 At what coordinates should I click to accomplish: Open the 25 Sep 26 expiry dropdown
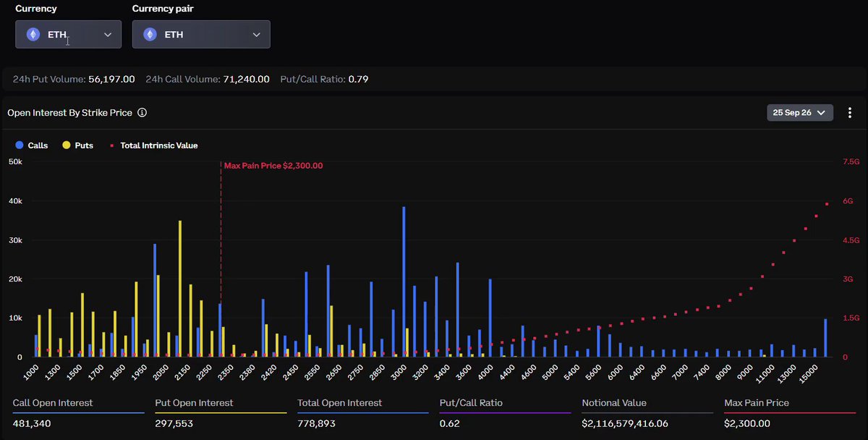pyautogui.click(x=800, y=113)
